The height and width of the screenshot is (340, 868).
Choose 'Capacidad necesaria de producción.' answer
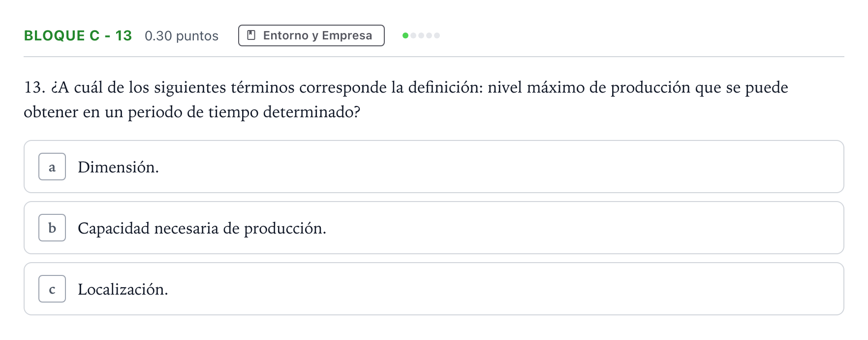[x=202, y=228]
